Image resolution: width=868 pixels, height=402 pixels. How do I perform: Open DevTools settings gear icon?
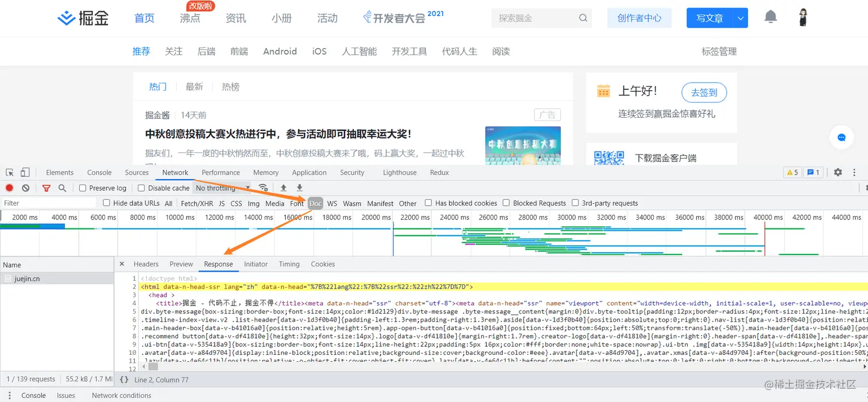pos(838,172)
